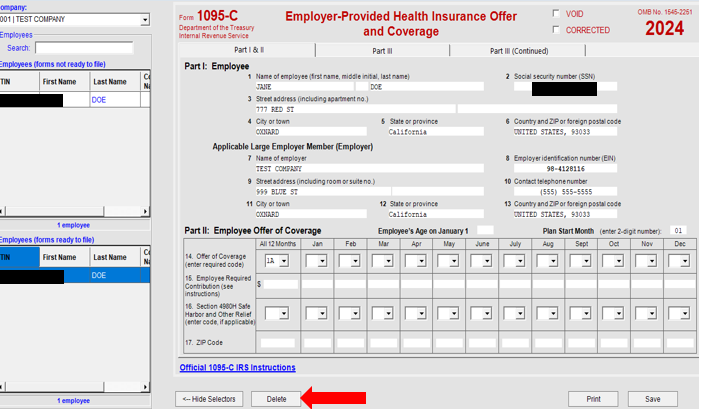Click the employee Search field
701x409 pixels.
(84, 48)
